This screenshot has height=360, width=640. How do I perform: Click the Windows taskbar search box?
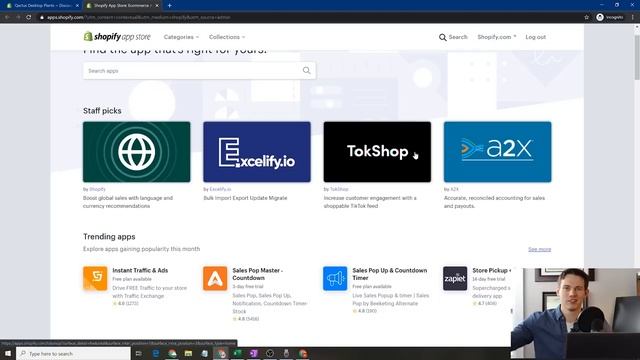tap(73, 353)
